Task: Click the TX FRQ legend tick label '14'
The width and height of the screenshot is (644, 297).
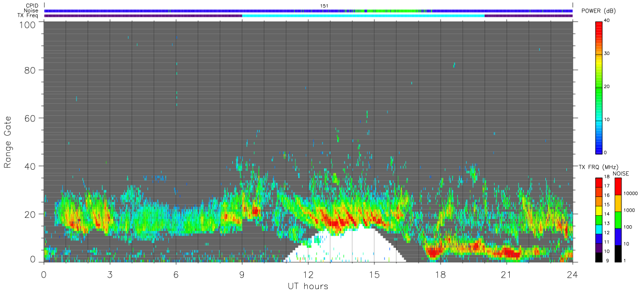Action: (x=607, y=214)
